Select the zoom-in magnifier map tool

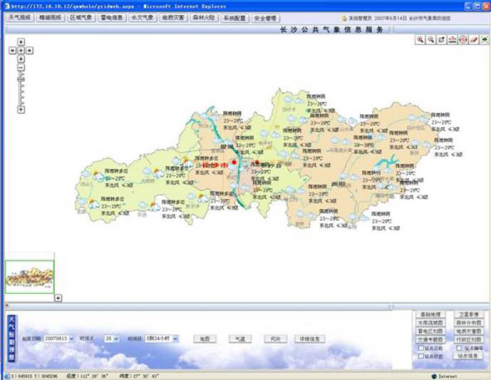(x=420, y=40)
